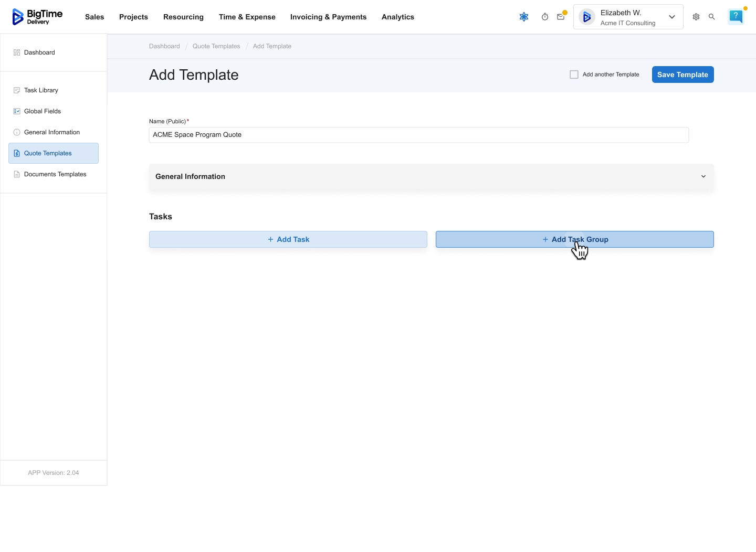The height and width of the screenshot is (552, 756).
Task: Open the Invoicing & Payments menu
Action: (x=328, y=17)
